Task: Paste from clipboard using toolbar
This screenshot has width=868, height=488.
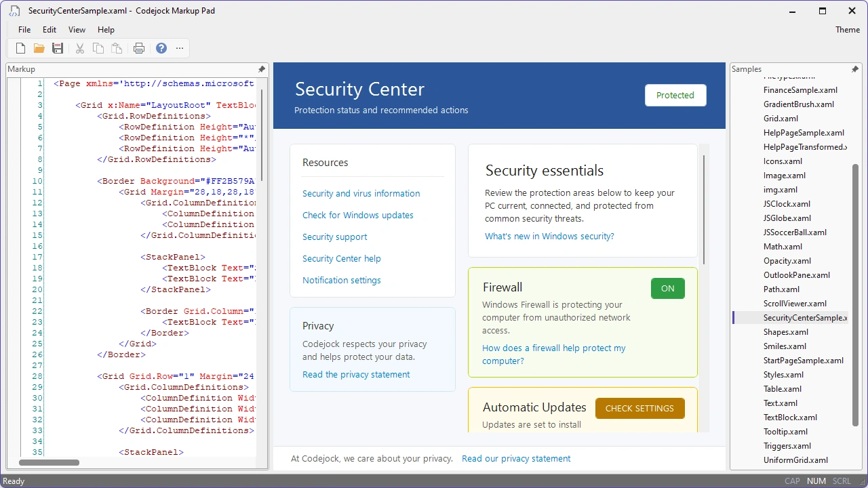Action: tap(117, 48)
